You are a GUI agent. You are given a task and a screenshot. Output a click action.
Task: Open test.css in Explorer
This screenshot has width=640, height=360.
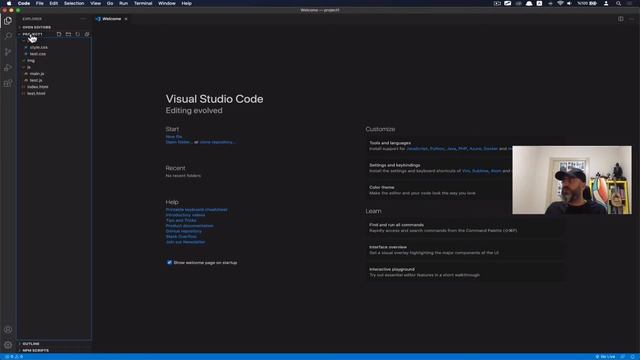pos(38,54)
